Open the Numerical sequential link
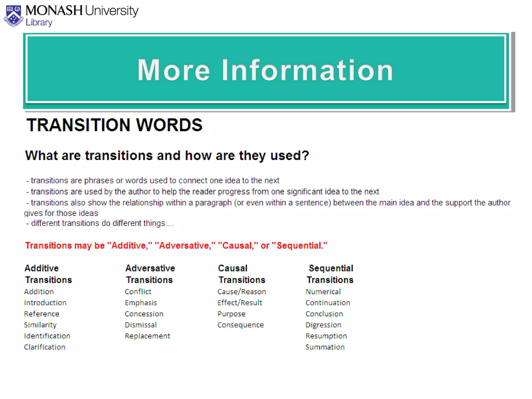The image size is (532, 399). tap(323, 292)
